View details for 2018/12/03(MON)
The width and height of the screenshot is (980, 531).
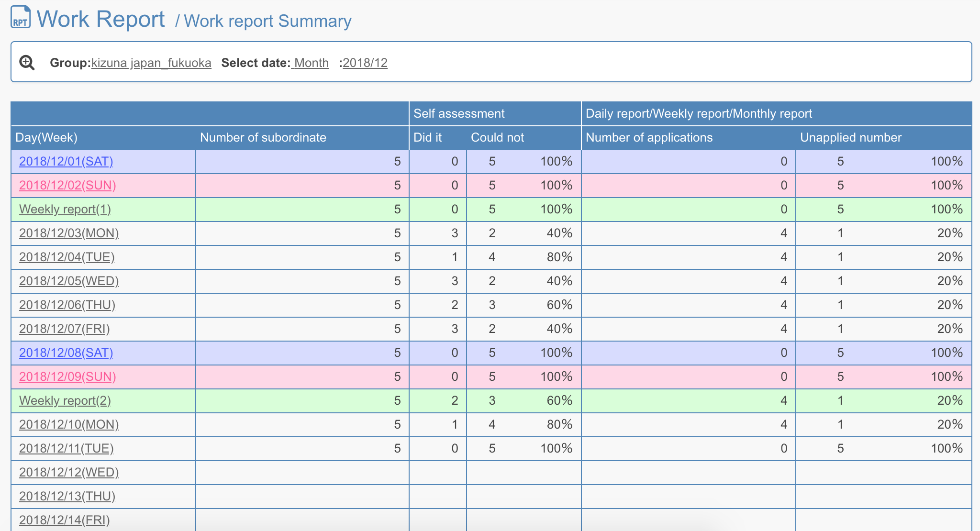coord(68,233)
